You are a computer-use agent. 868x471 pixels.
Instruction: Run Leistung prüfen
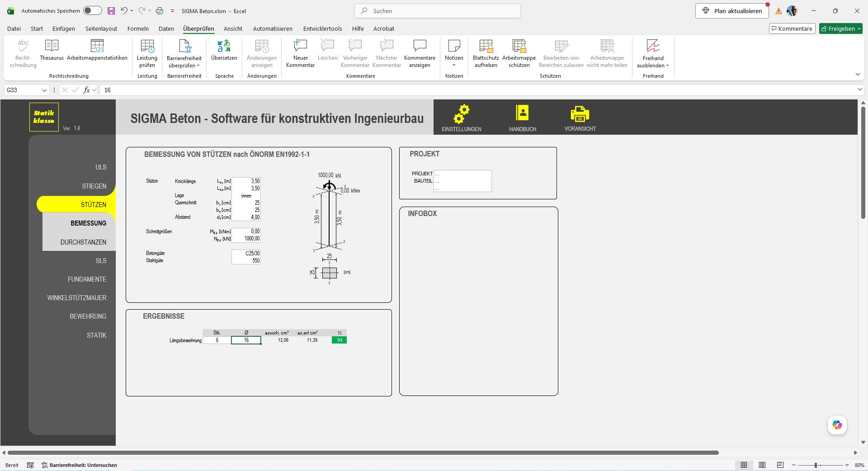[x=147, y=53]
